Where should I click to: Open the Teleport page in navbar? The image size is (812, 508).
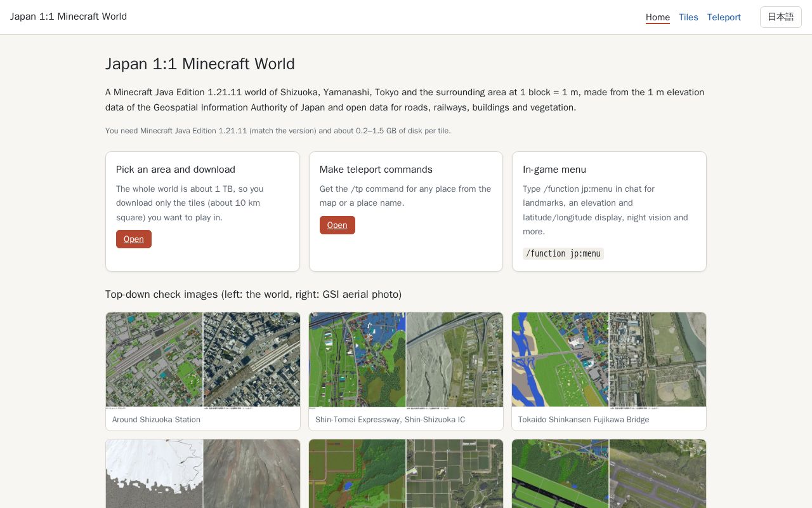click(724, 17)
